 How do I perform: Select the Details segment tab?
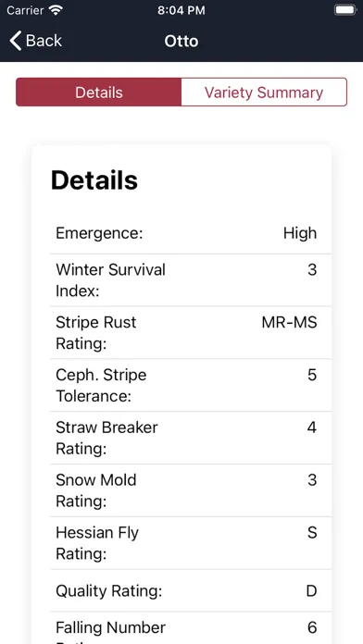coord(99,92)
